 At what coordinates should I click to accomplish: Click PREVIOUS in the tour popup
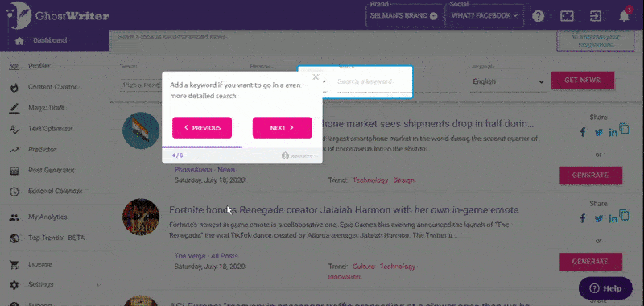202,128
